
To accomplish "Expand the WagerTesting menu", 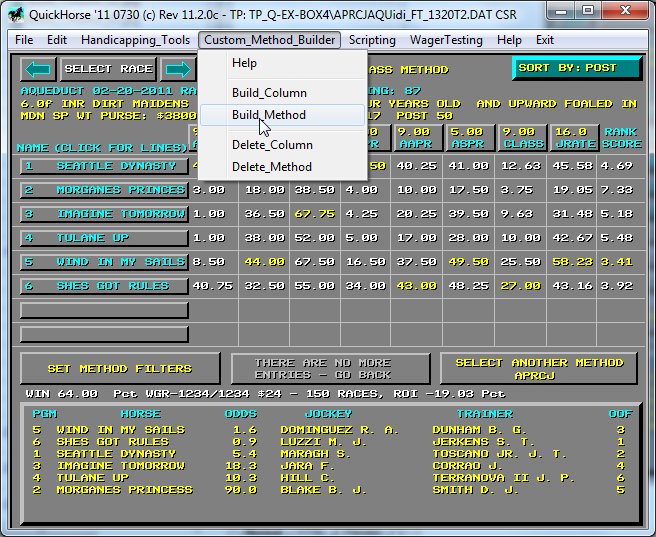I will click(x=446, y=40).
